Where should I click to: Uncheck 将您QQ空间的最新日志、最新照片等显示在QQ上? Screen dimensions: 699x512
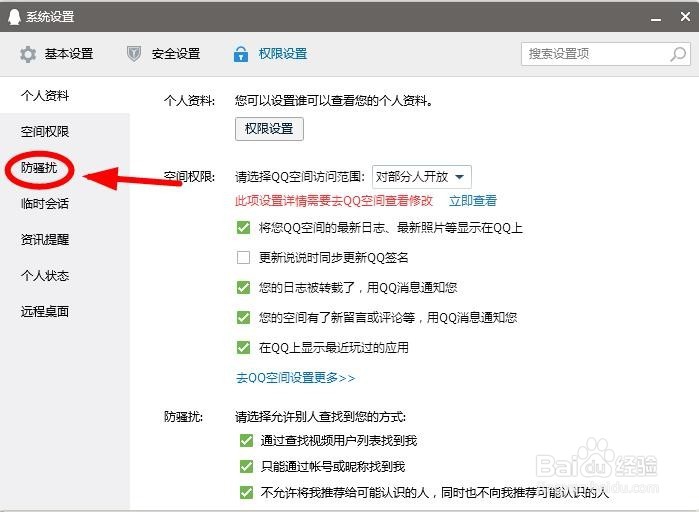pyautogui.click(x=243, y=228)
